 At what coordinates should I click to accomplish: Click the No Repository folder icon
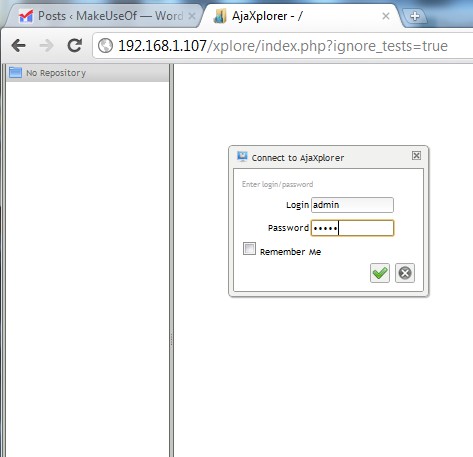[x=15, y=72]
